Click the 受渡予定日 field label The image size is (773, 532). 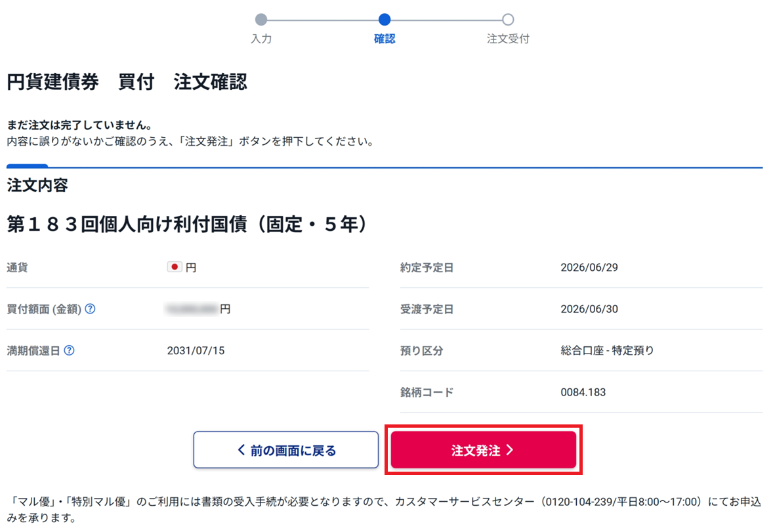[427, 309]
